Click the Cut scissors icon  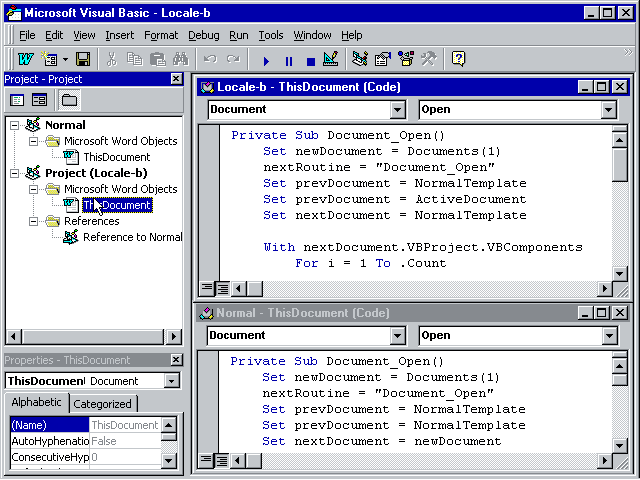pyautogui.click(x=111, y=59)
